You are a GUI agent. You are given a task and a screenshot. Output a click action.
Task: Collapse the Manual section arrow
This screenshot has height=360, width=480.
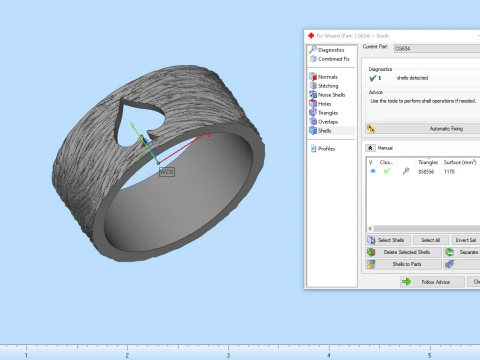click(370, 148)
